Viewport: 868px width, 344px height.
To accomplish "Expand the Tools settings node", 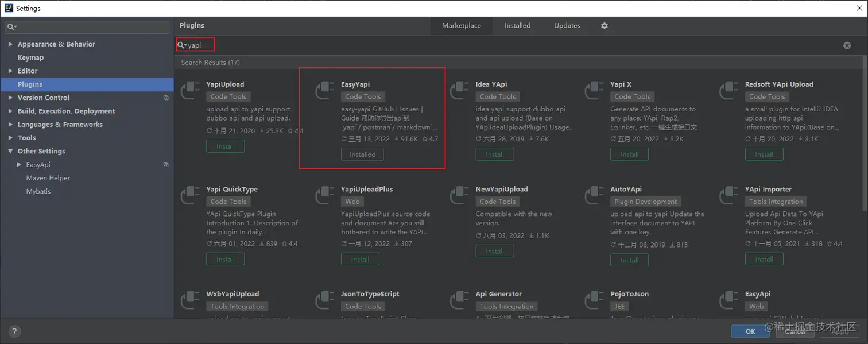I will tap(10, 138).
